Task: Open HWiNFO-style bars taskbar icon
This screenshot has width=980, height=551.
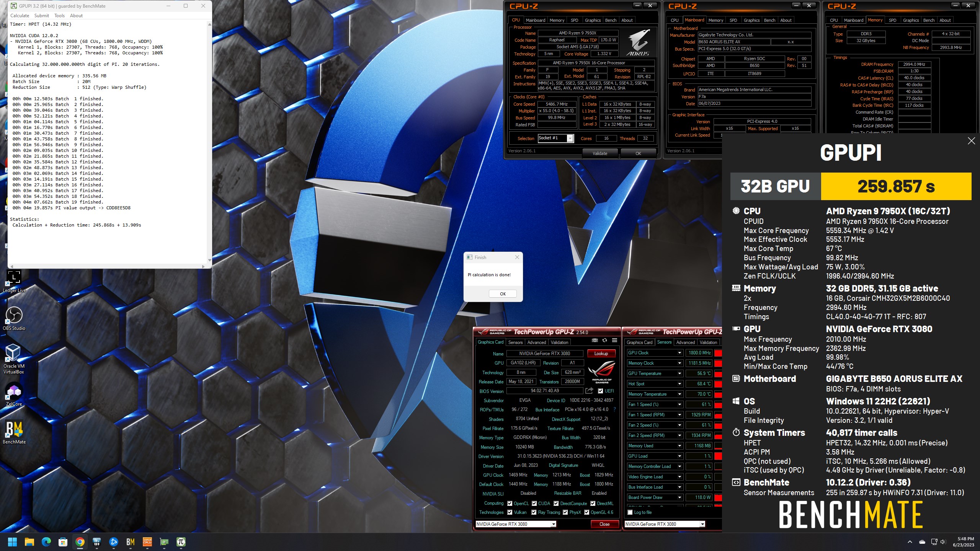Action: (x=97, y=542)
